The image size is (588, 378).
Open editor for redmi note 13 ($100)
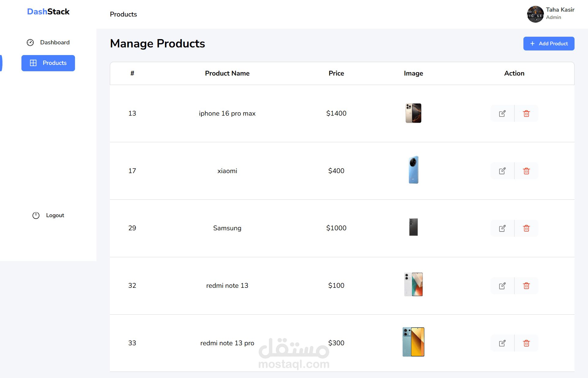(502, 286)
